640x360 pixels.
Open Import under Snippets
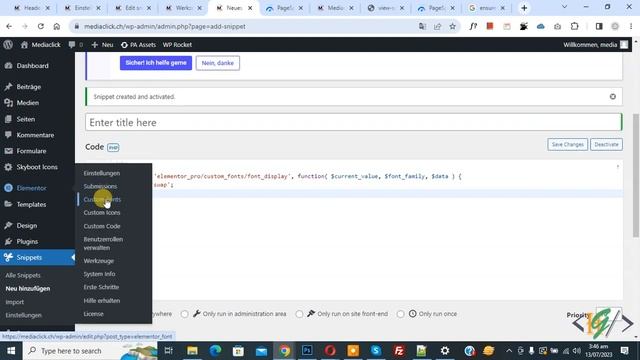click(15, 302)
